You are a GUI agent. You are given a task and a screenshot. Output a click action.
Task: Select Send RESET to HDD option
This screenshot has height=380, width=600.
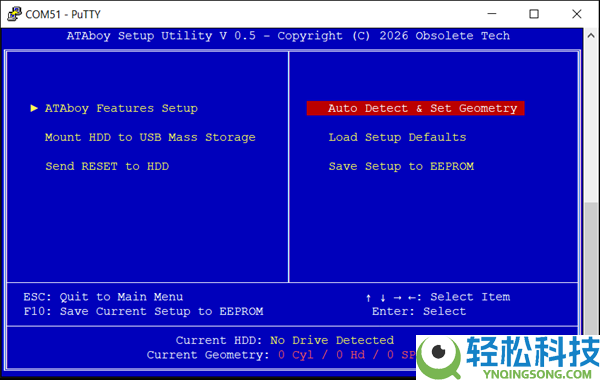coord(107,166)
